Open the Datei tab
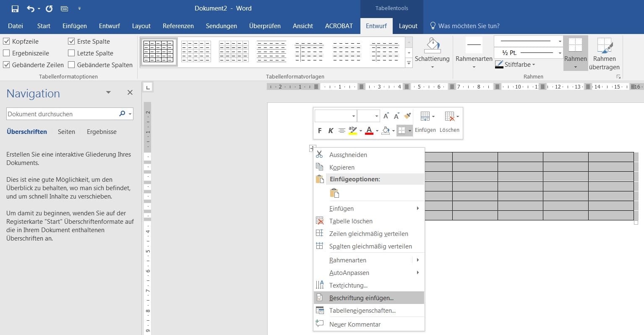The image size is (644, 335). (x=16, y=26)
